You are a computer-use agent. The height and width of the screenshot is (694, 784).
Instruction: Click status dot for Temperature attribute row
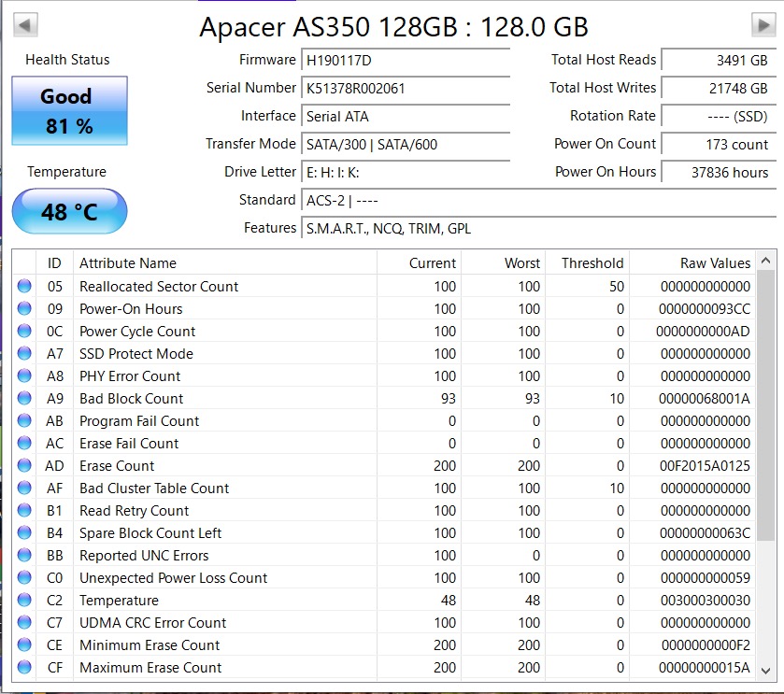(x=24, y=600)
